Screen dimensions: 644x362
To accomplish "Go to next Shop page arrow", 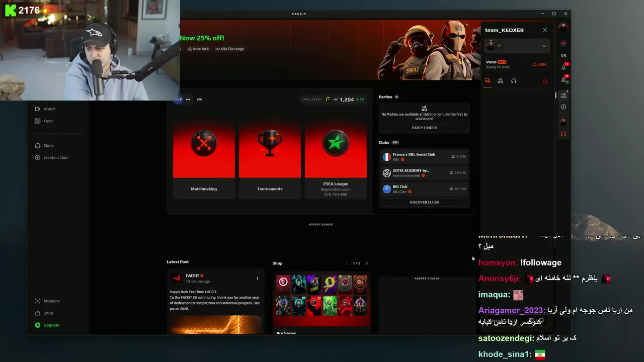I will 366,263.
